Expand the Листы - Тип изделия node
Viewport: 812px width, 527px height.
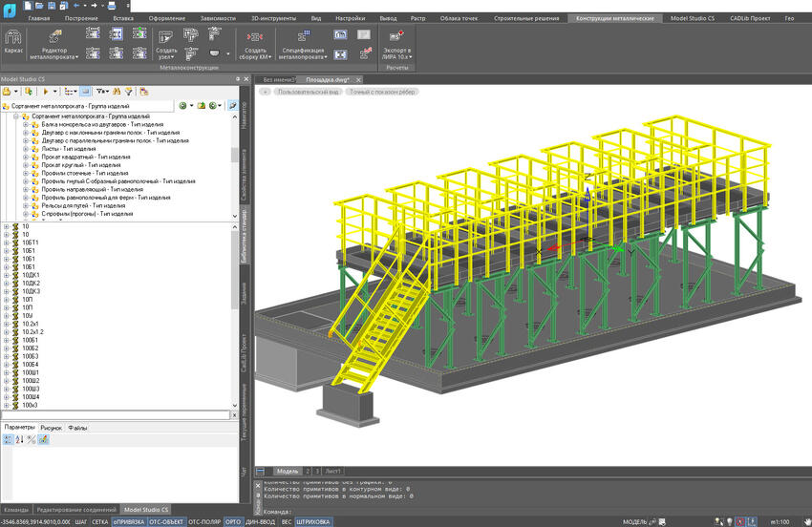pos(26,149)
